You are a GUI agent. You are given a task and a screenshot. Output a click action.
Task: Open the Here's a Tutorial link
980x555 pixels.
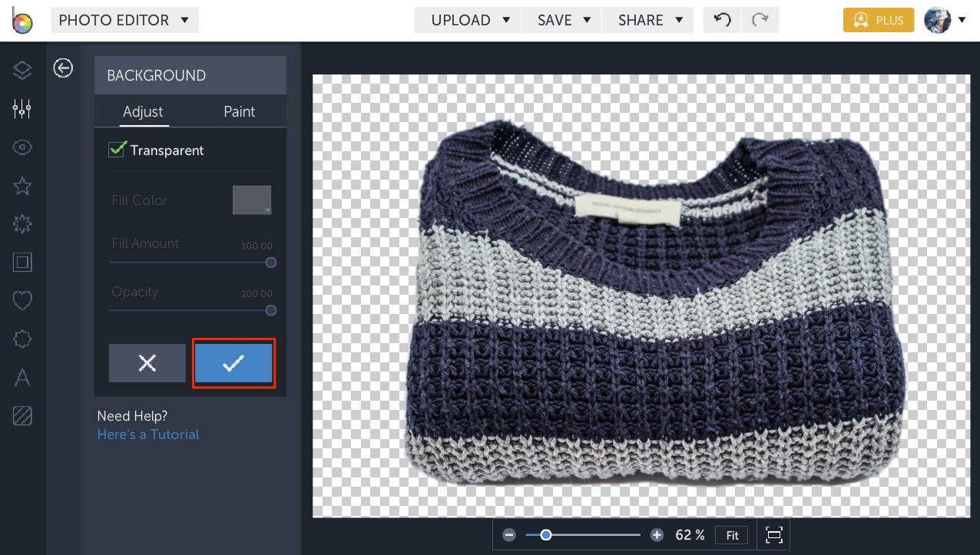(x=147, y=434)
